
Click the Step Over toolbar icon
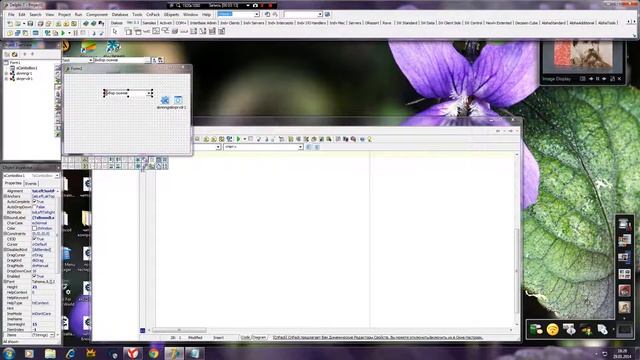tap(101, 33)
